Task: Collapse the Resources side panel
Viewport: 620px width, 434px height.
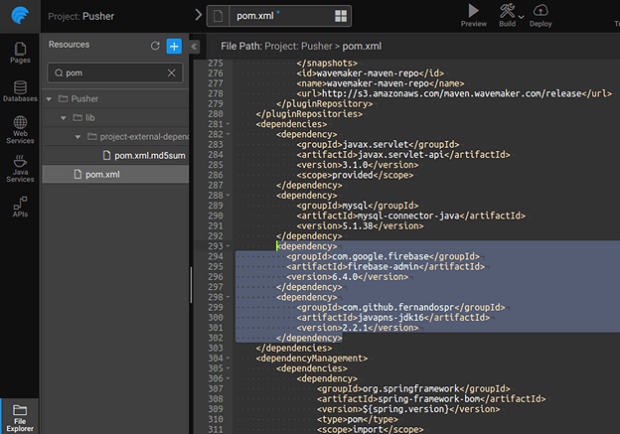Action: point(194,46)
